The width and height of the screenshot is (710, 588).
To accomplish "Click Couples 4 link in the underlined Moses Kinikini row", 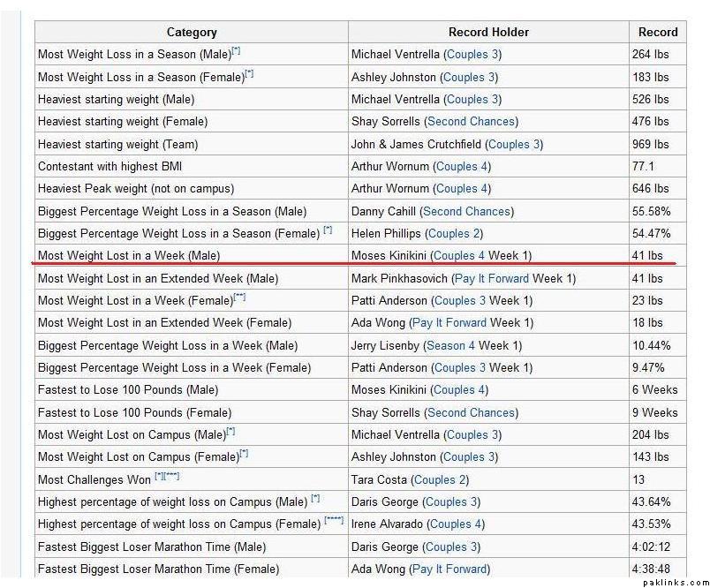I will [458, 256].
